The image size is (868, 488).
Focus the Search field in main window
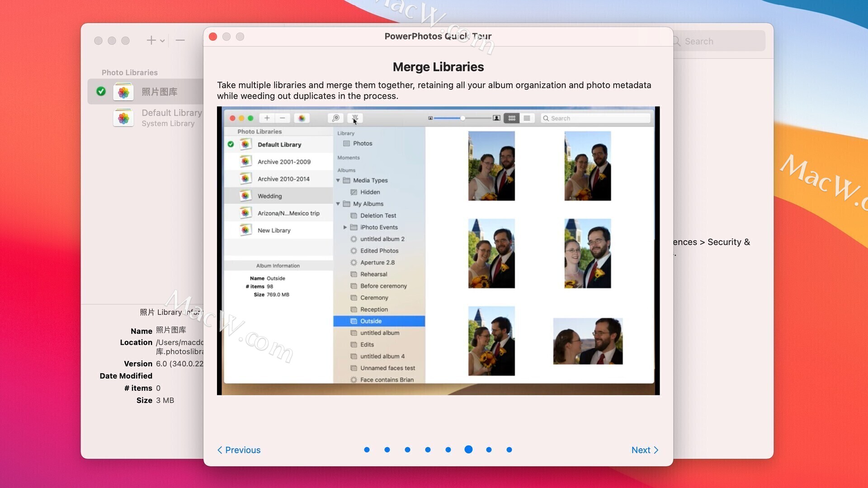click(x=719, y=41)
